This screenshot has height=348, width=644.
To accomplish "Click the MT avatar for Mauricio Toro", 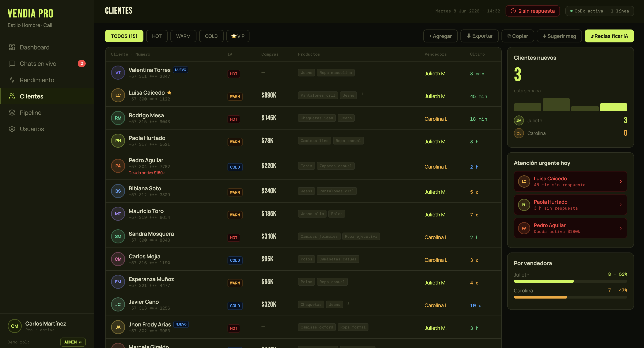I will [x=118, y=214].
